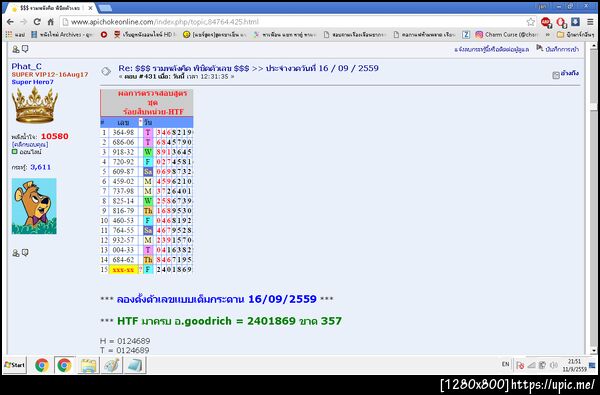Viewport: 600px width, 395px height.
Task: Select the table cell 004-33
Action: [x=123, y=250]
